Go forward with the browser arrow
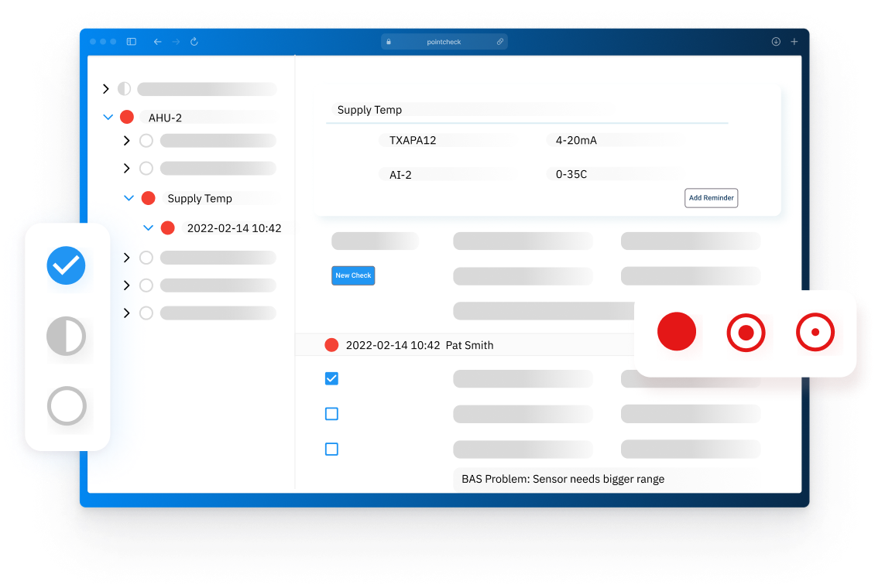This screenshot has width=892, height=588. 176,42
